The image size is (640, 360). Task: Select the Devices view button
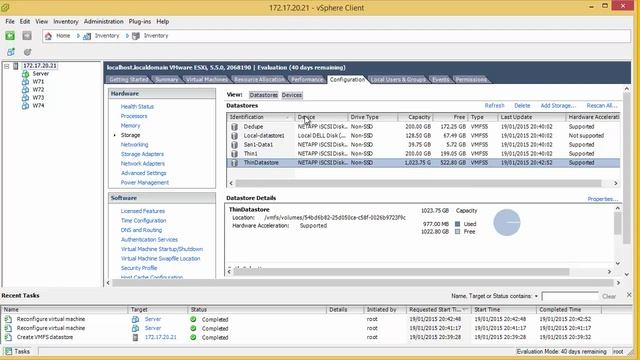coord(292,95)
